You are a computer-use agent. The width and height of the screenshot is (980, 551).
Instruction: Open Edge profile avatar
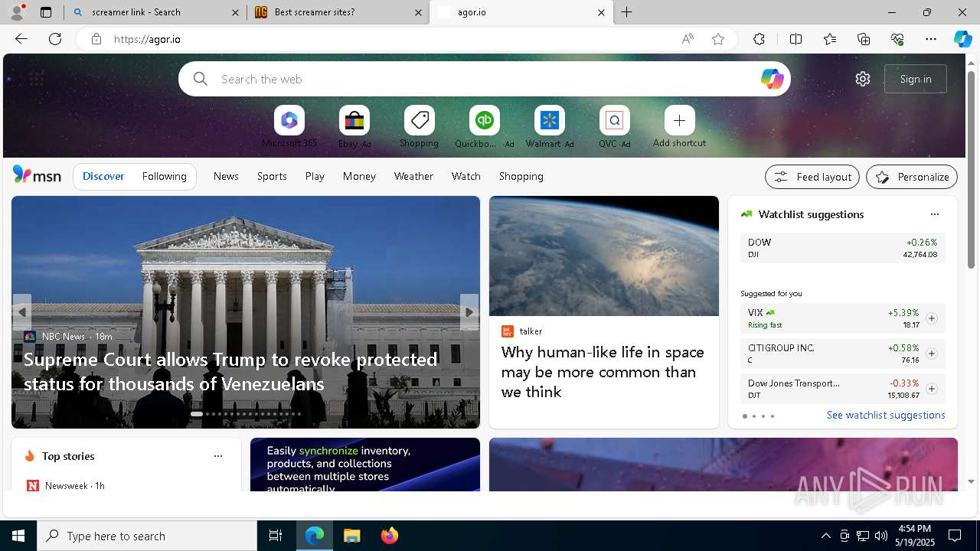15,12
